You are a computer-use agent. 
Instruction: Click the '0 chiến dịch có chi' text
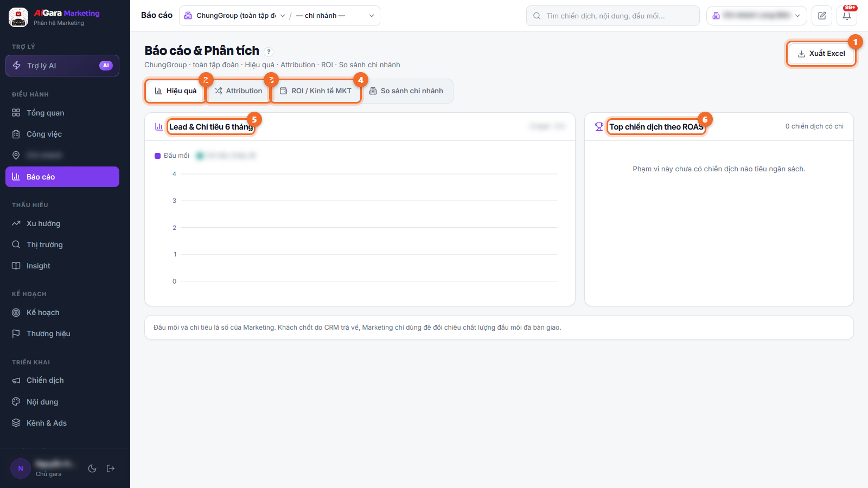pyautogui.click(x=814, y=126)
